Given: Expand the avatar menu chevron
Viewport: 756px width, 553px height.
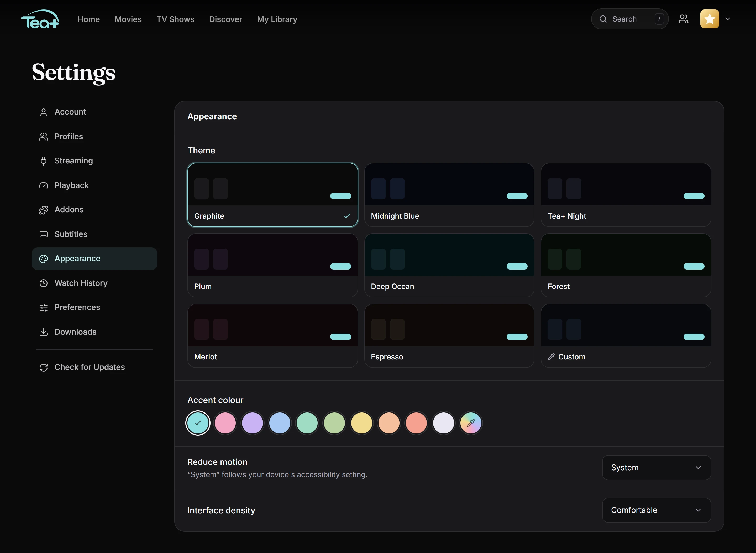Looking at the screenshot, I should tap(728, 19).
